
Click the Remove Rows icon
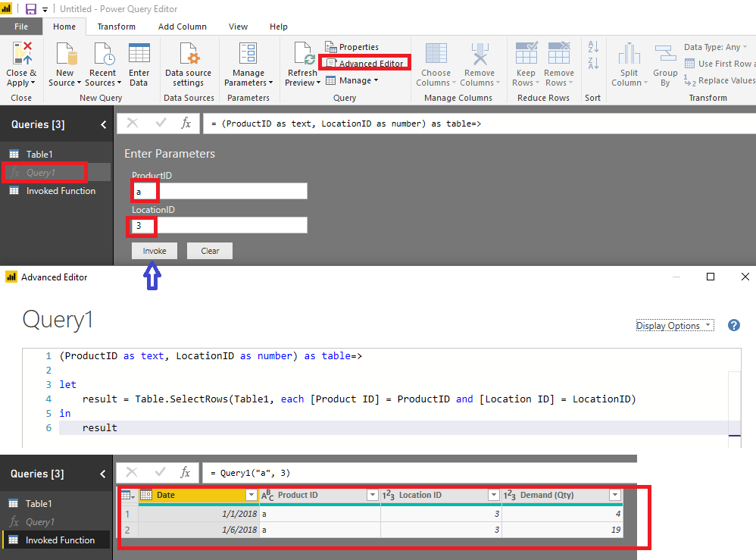pos(559,53)
